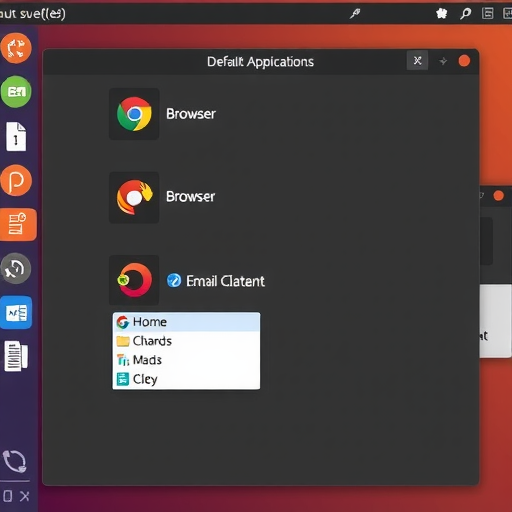Click the Chrome icon beside first Browser
Viewport: 512px width, 512px height.
[x=134, y=114]
